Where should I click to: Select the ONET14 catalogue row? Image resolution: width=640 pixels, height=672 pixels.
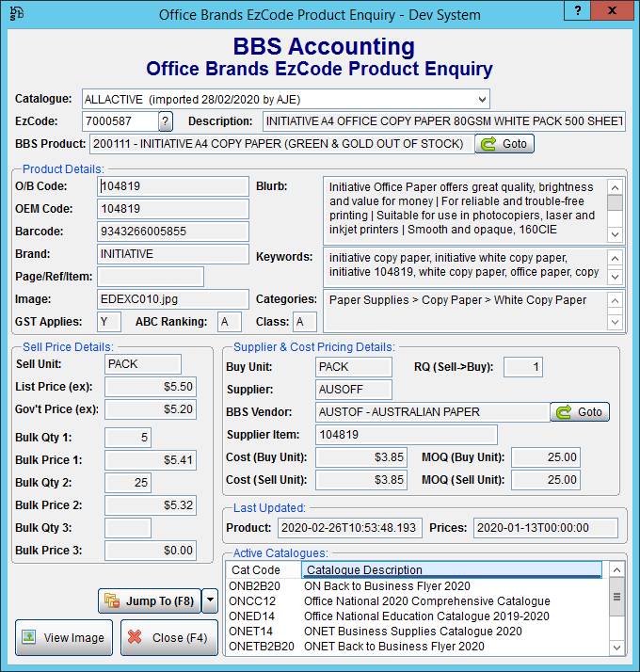(416, 632)
